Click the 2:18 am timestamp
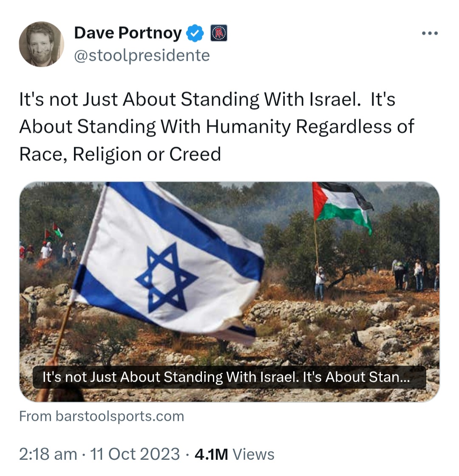 point(48,454)
